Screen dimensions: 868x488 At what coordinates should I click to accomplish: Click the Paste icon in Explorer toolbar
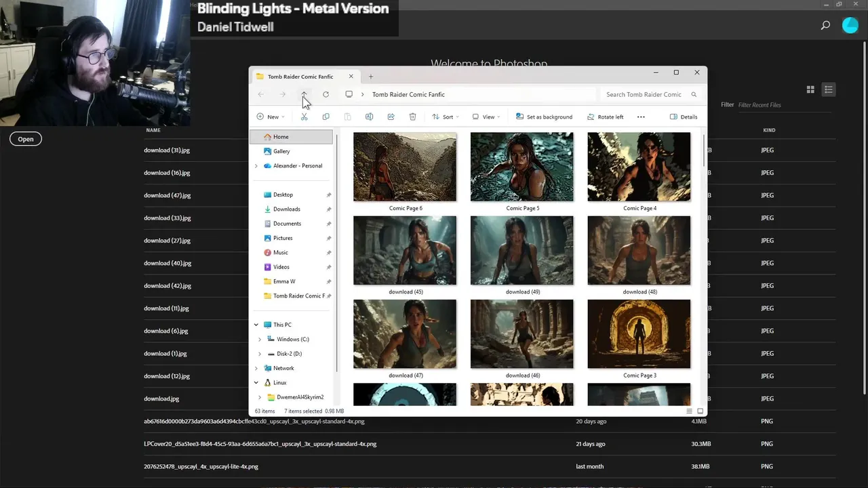[x=347, y=117]
